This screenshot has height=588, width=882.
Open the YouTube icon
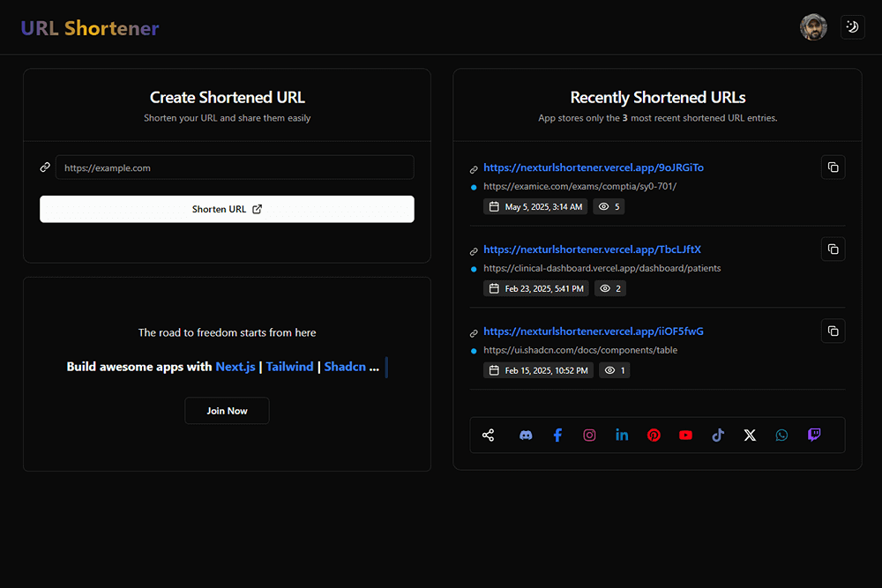coord(685,435)
